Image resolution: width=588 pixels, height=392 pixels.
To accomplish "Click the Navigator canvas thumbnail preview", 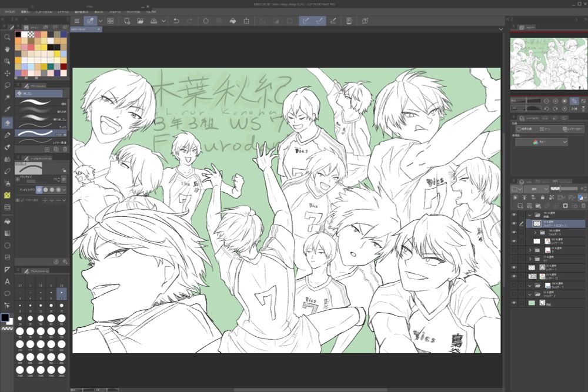I will tap(549, 63).
